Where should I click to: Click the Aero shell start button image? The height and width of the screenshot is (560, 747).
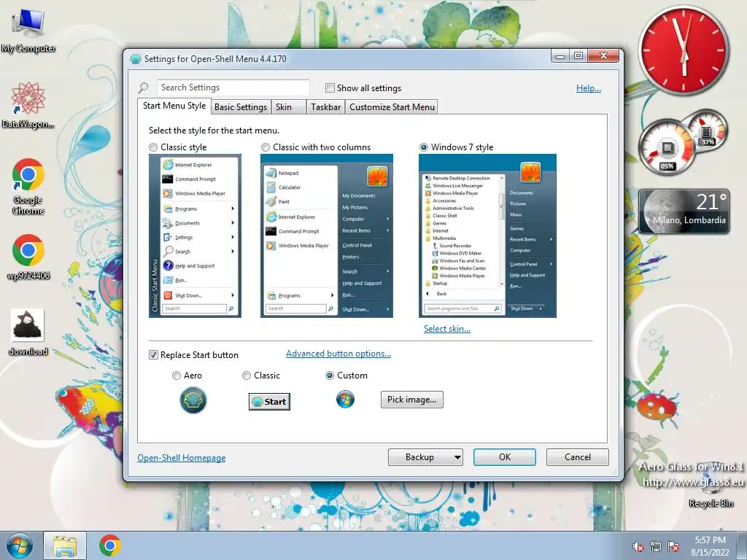[x=193, y=400]
